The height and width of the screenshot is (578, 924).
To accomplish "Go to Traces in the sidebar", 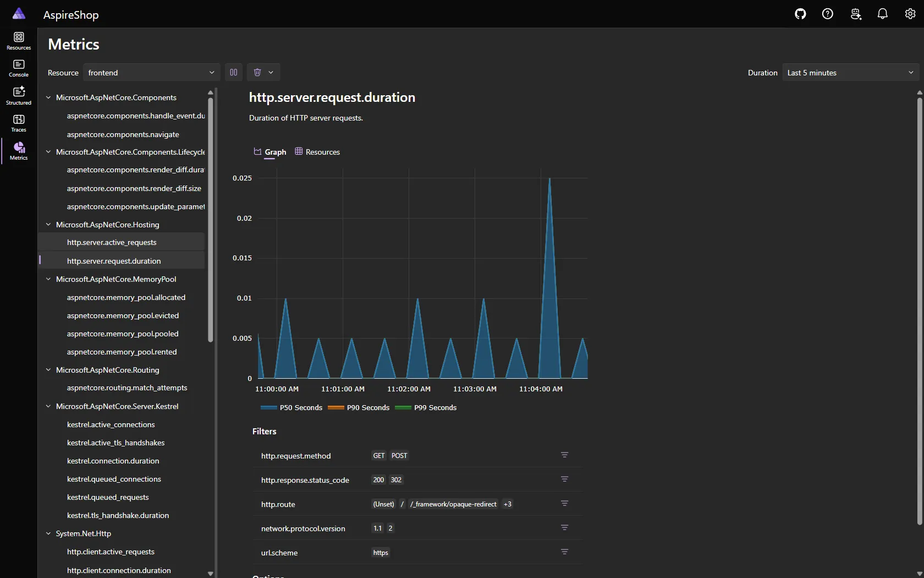I will click(x=19, y=123).
